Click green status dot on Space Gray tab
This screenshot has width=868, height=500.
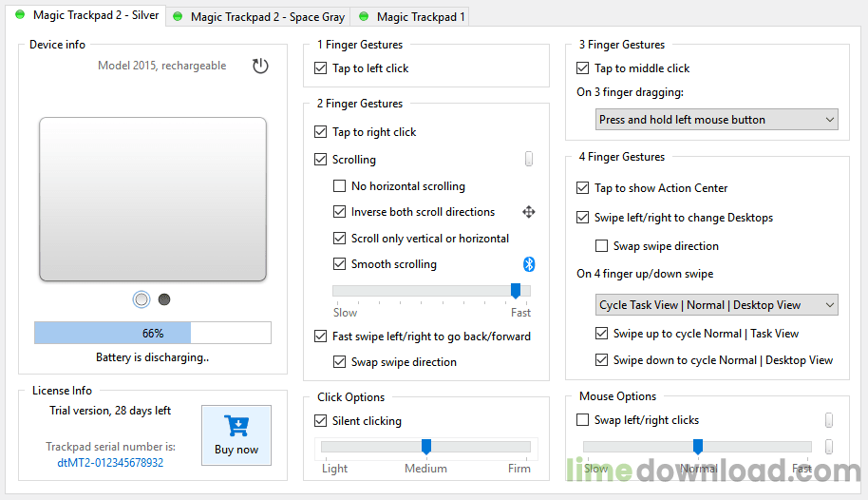pos(178,16)
